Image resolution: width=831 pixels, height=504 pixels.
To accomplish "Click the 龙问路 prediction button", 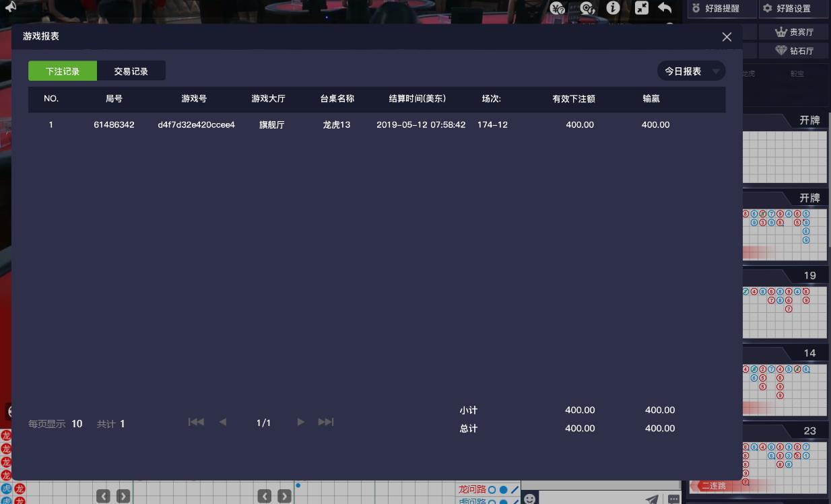I will click(489, 489).
